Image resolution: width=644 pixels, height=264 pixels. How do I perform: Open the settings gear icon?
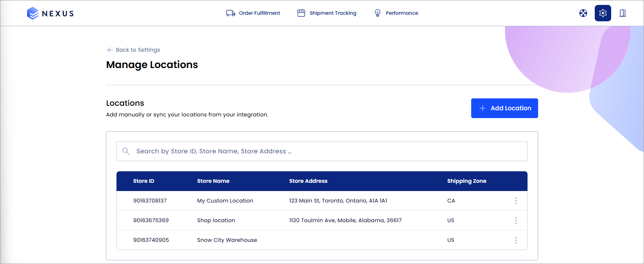pos(603,13)
